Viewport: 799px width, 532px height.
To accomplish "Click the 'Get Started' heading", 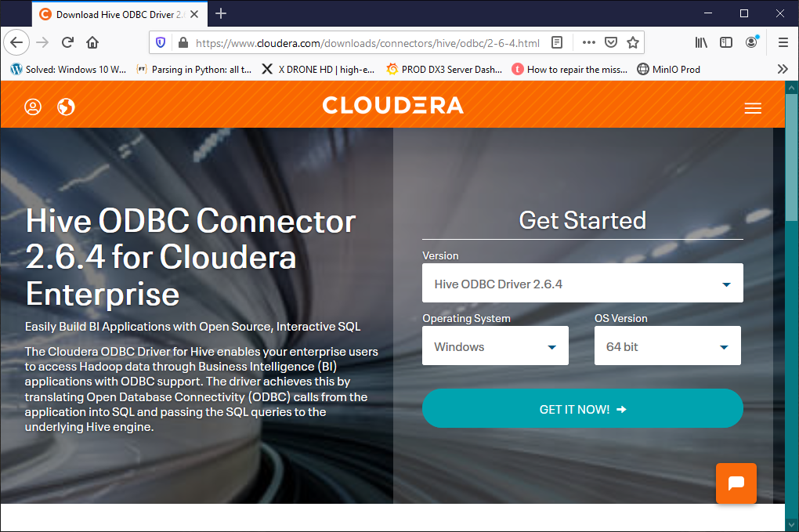I will 583,221.
